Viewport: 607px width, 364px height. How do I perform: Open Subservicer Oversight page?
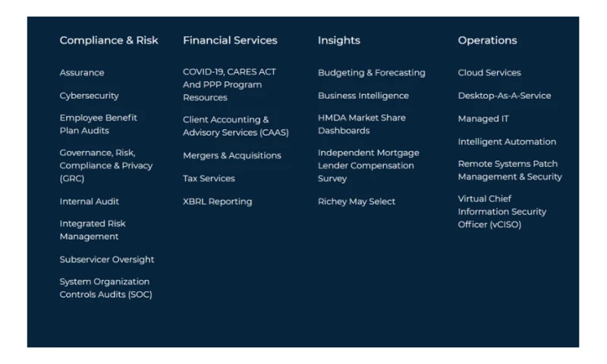coord(106,259)
